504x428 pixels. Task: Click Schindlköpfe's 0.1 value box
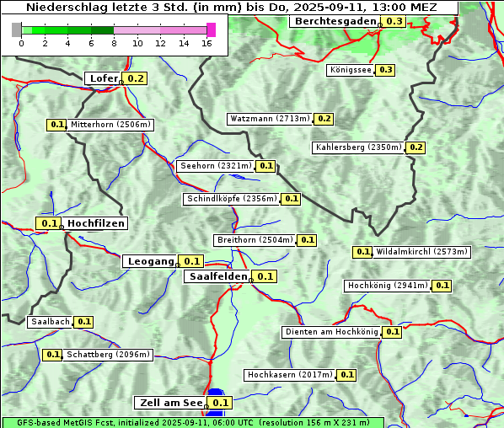coord(291,199)
